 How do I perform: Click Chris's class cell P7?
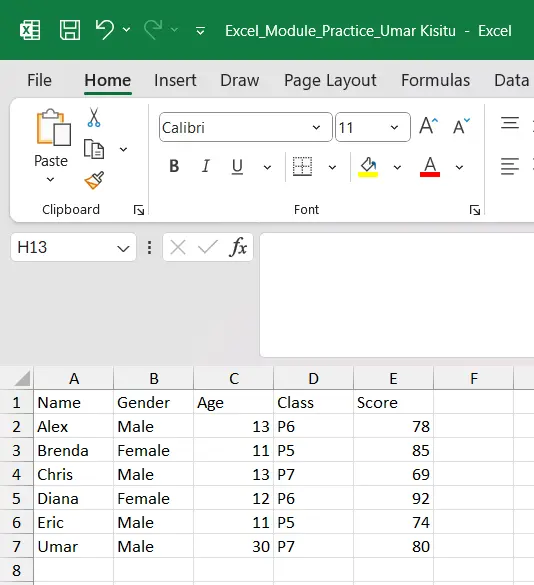pyautogui.click(x=313, y=475)
